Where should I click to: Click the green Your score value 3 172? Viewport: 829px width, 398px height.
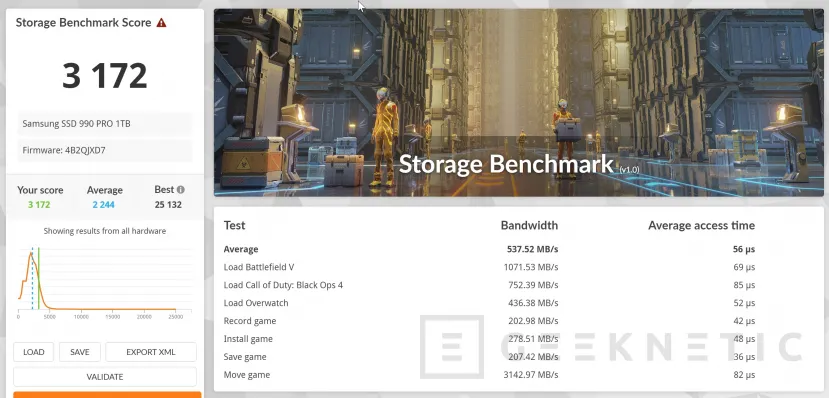39,205
